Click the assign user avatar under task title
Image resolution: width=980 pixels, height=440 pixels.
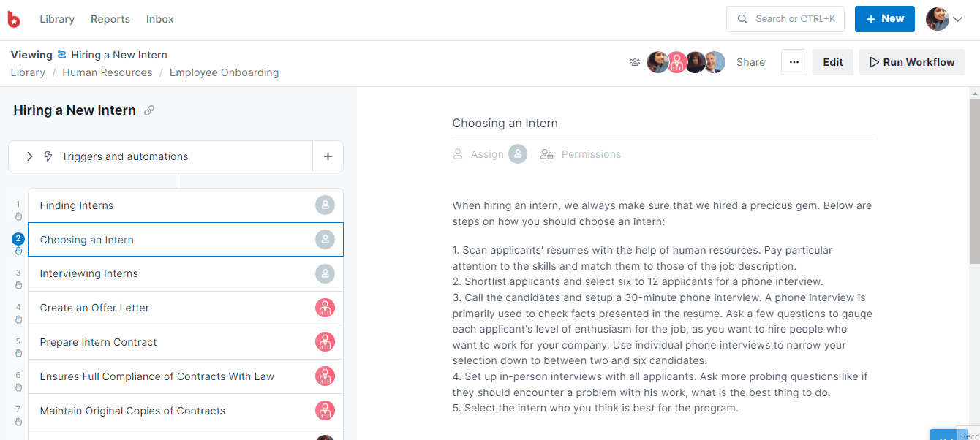tap(518, 154)
